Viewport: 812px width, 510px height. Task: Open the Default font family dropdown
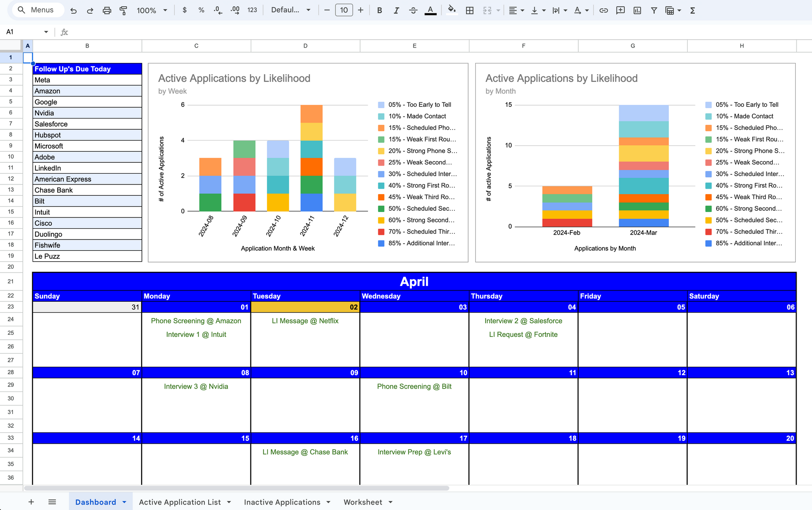pos(291,10)
